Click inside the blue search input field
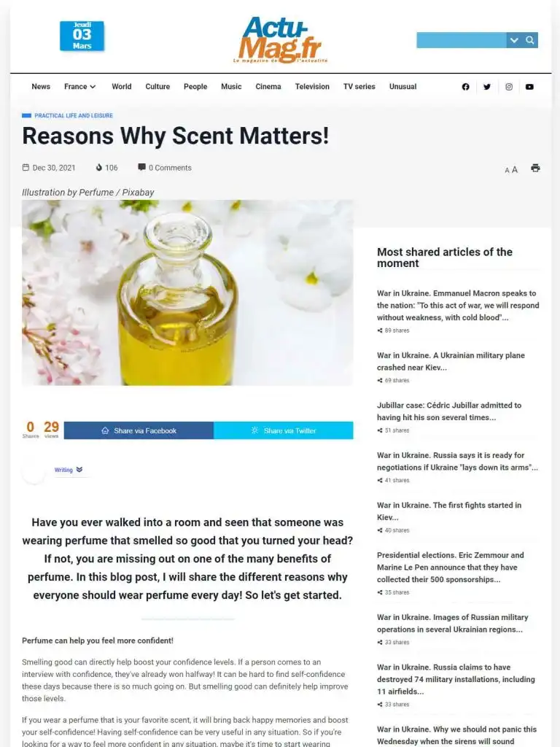This screenshot has height=747, width=560. tap(461, 40)
